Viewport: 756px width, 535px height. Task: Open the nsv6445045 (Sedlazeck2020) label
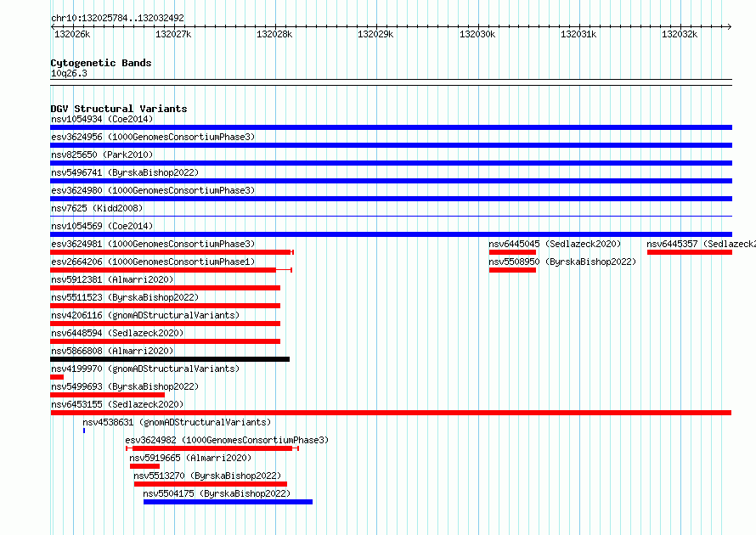555,244
